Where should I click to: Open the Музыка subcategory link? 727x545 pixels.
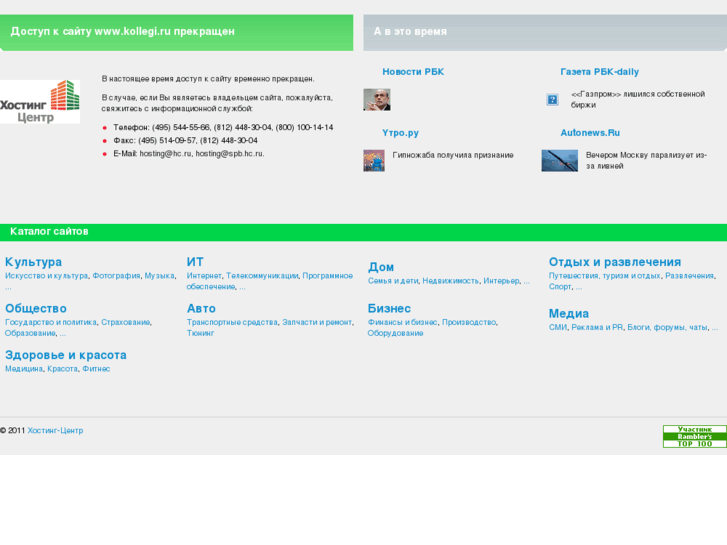pyautogui.click(x=159, y=276)
